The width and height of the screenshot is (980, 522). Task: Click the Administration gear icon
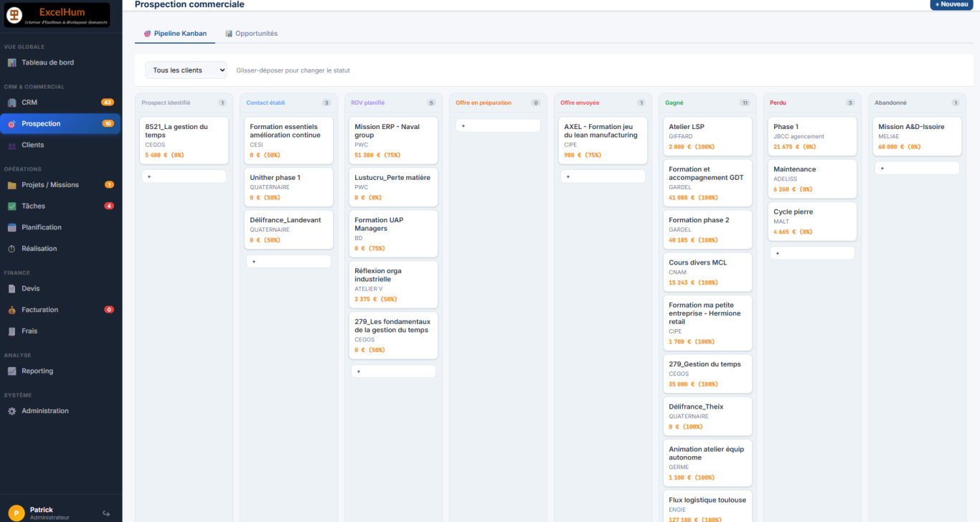click(11, 412)
